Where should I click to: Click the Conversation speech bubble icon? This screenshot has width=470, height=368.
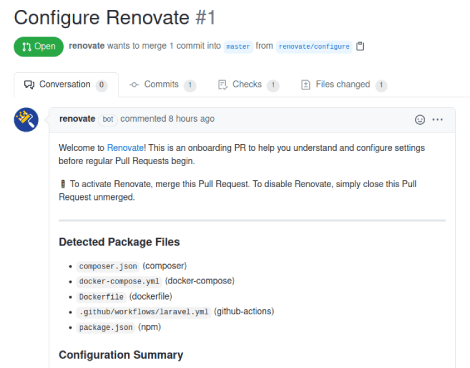coord(29,85)
